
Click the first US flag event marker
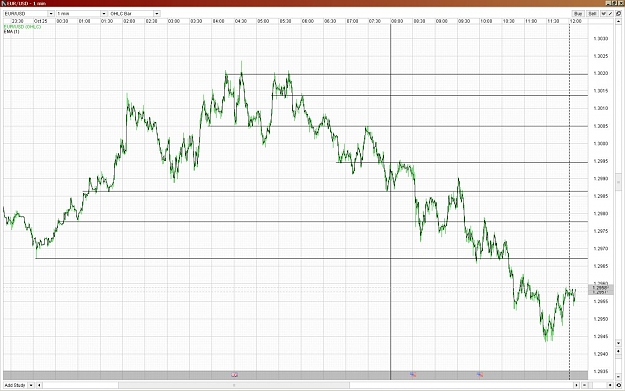413,375
